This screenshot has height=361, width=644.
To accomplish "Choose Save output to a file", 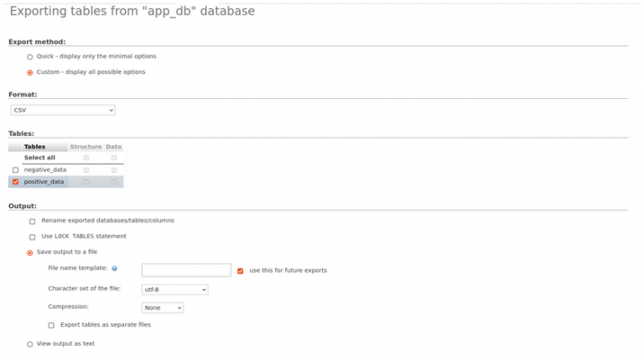I will coord(30,252).
